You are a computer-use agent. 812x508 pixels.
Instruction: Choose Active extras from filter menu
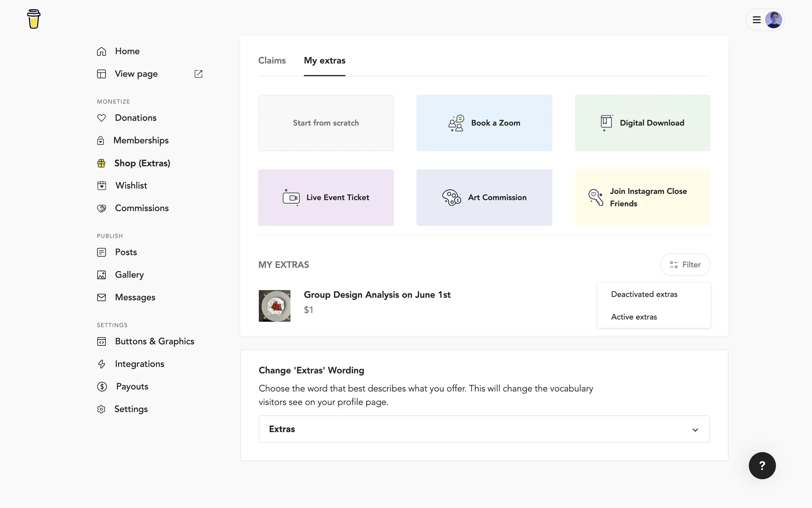[634, 317]
